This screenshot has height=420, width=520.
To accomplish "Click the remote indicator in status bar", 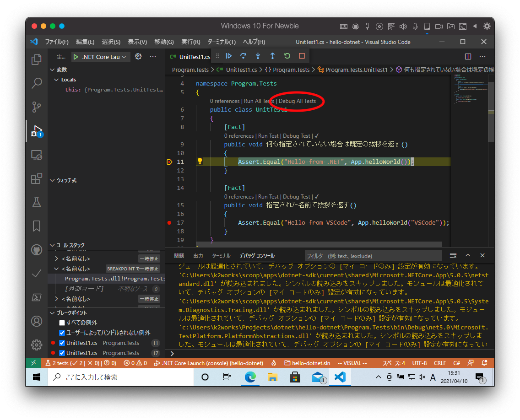I will [33, 363].
